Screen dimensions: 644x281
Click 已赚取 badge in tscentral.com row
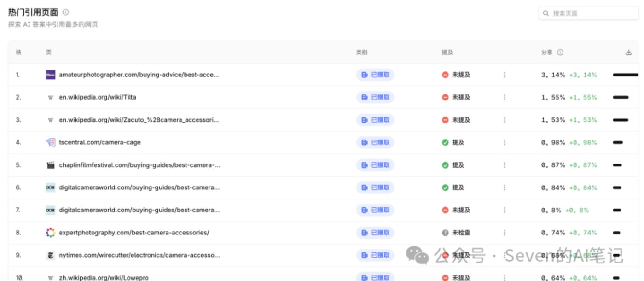click(x=375, y=142)
